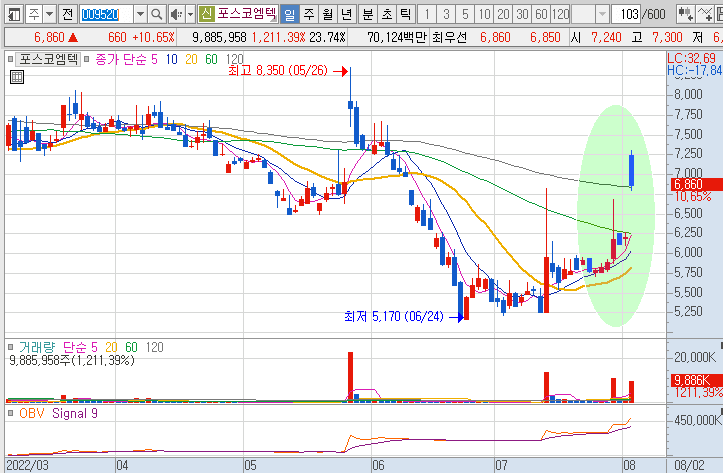Click the panel layout icon at toolbar start
Viewport: 723px width, 473px height.
tap(14, 14)
